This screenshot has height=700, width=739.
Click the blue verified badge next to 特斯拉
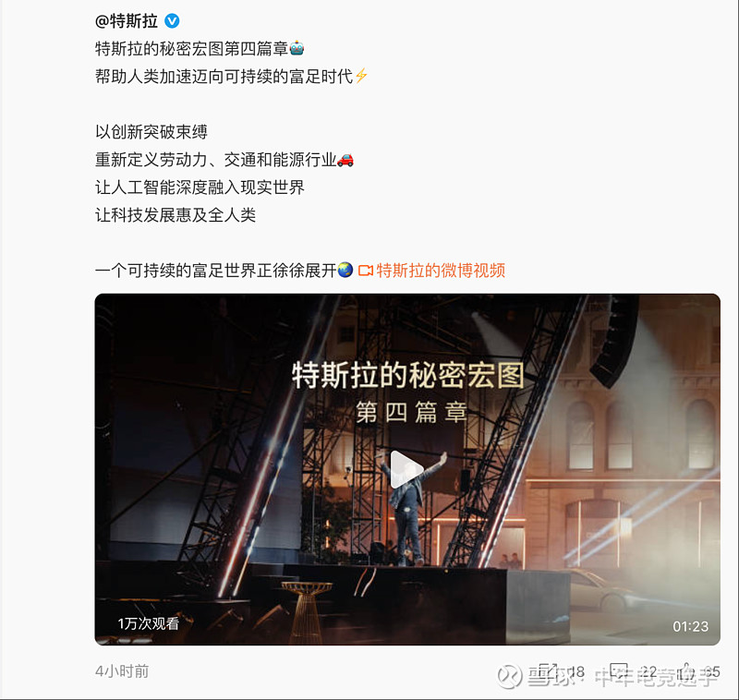172,20
